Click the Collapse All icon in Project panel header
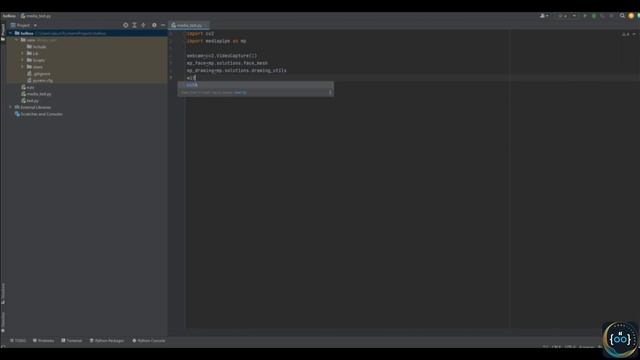Viewport: 640px width, 360px height. point(143,25)
